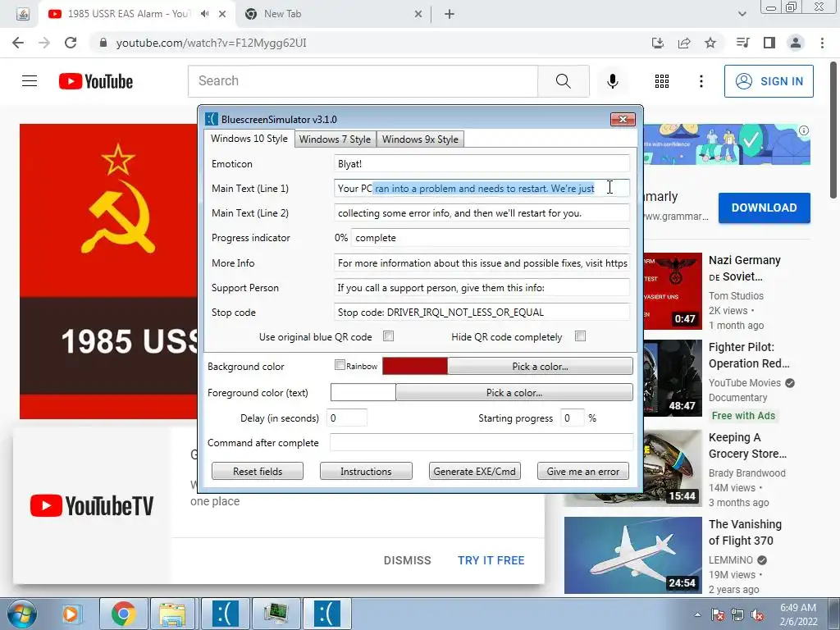Click the Main Text Line 2 field
This screenshot has height=630, width=840.
click(482, 213)
